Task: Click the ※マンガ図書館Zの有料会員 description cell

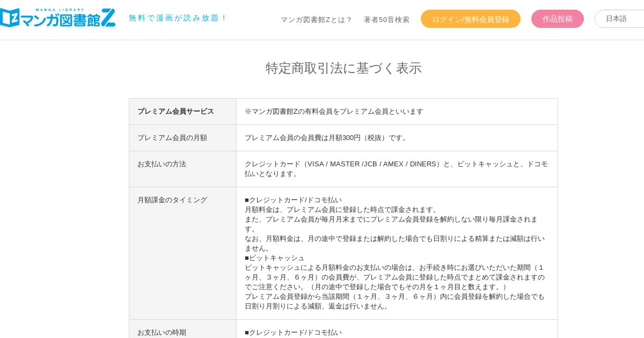Action: pos(397,112)
